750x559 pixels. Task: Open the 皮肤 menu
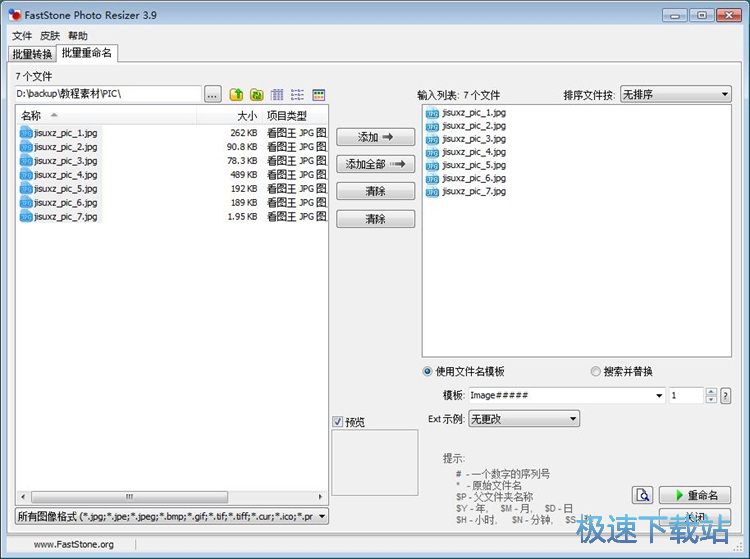50,36
